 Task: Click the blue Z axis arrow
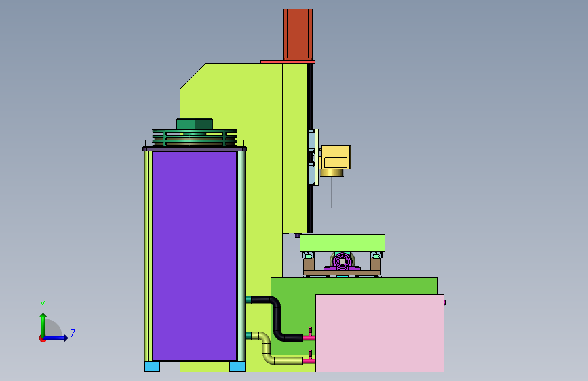[x=56, y=338]
